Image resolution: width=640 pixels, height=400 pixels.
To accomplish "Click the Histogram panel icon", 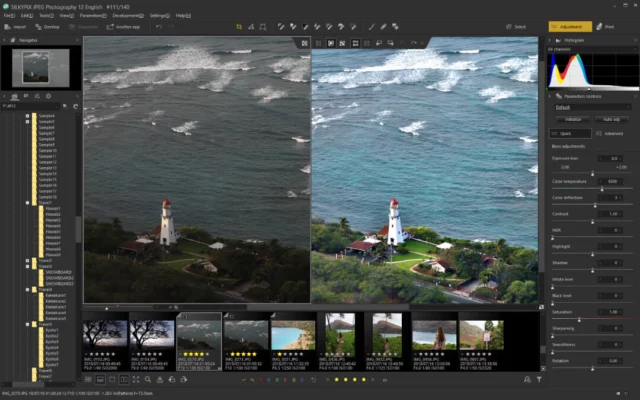I will (558, 40).
